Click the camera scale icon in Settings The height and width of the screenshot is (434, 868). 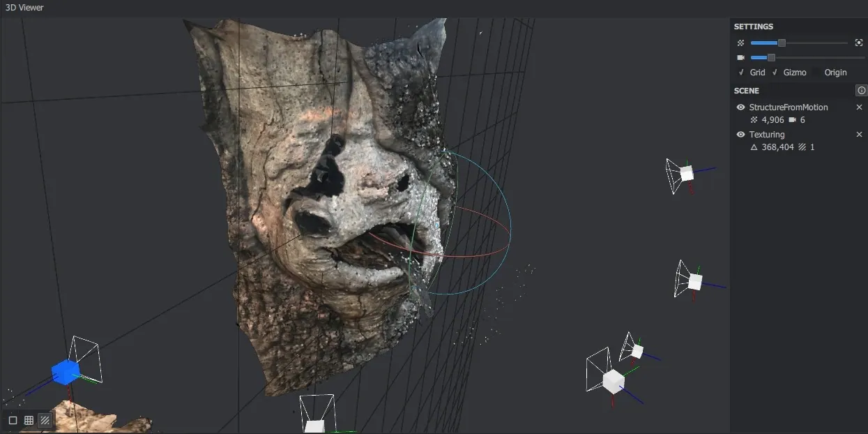tap(741, 58)
